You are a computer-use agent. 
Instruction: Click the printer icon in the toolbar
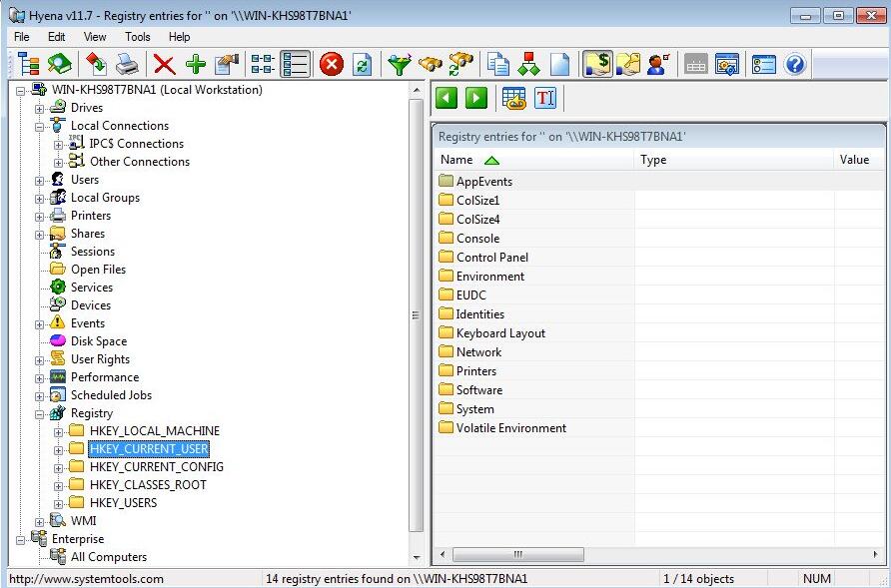[127, 64]
